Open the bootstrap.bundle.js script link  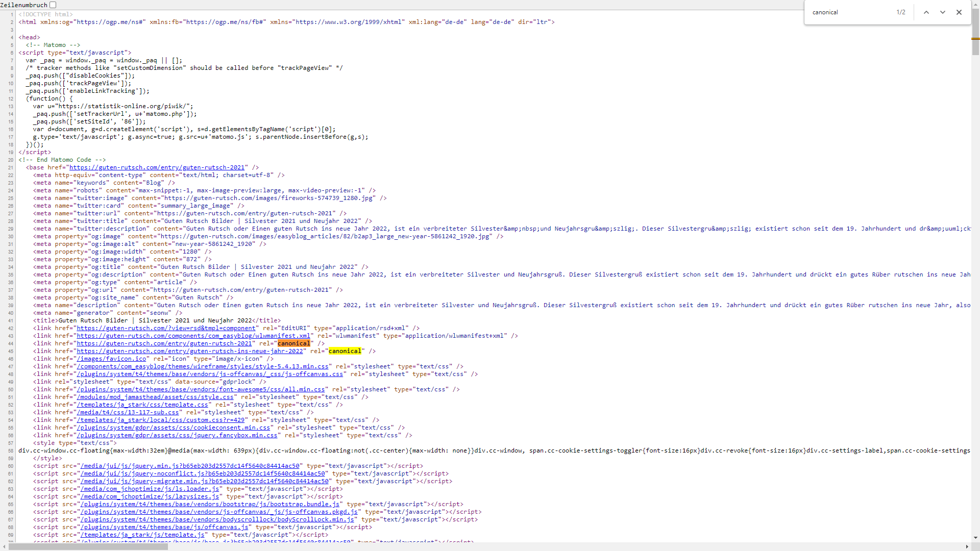tap(210, 504)
